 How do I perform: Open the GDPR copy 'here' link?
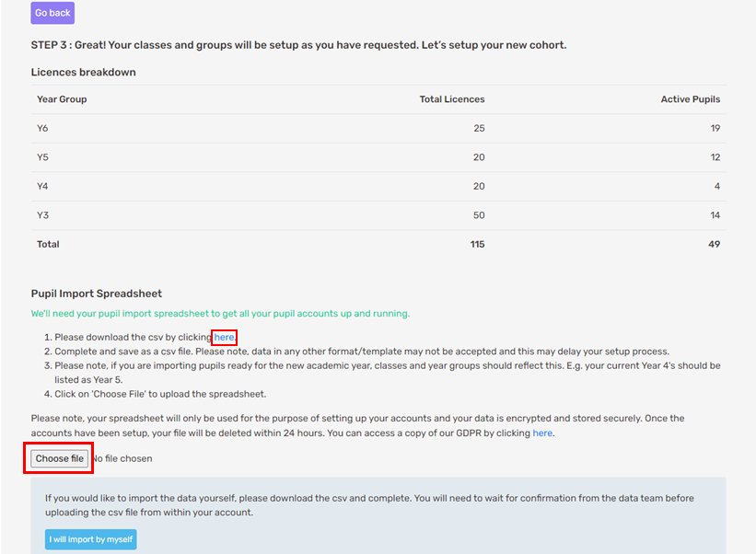click(x=542, y=433)
